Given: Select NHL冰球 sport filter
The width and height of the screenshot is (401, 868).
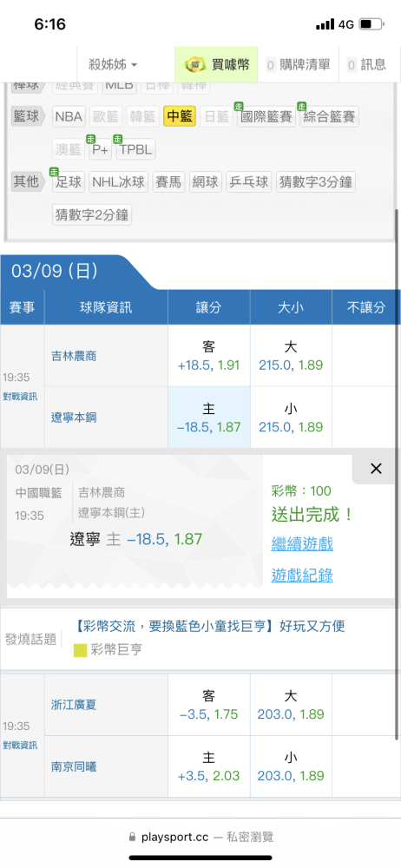Looking at the screenshot, I should pos(119,182).
